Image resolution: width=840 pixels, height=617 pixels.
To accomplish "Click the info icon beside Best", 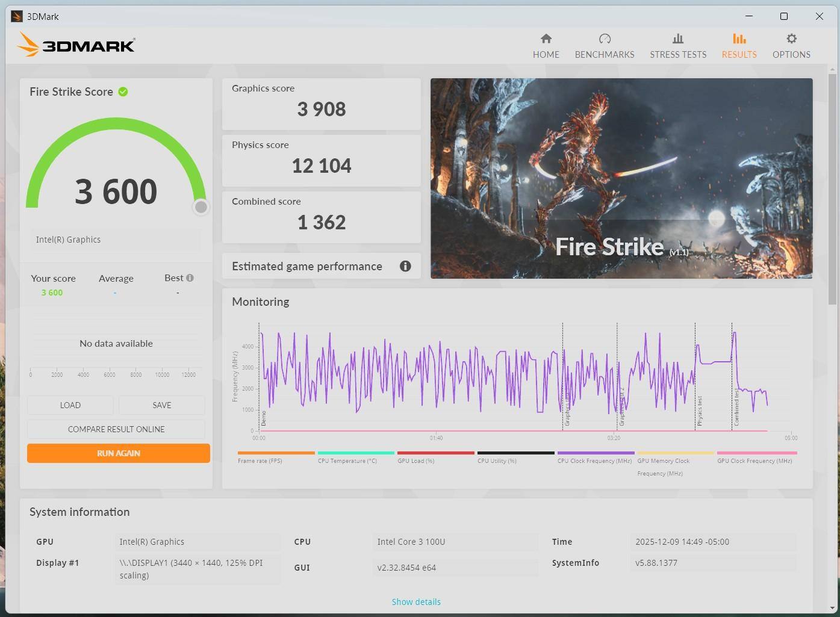I will point(190,278).
